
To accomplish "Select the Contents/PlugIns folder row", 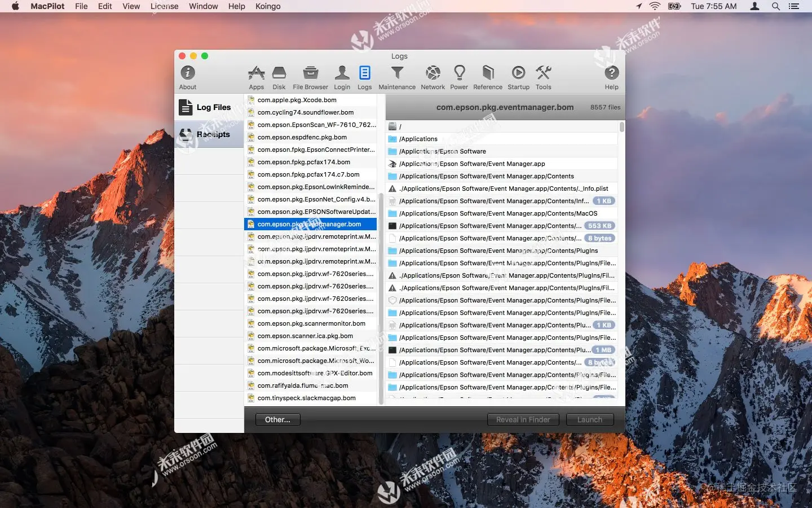I will pos(502,251).
